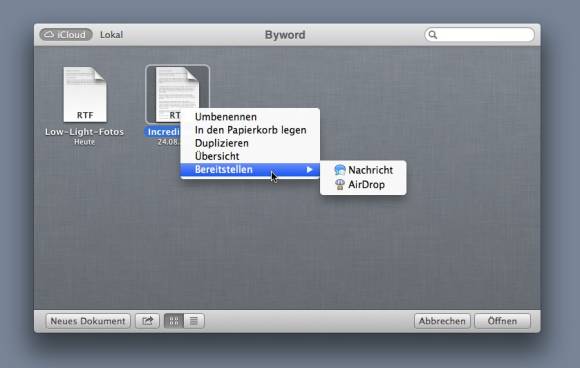This screenshot has height=368, width=580.
Task: Click the AirDrop parachute icon
Action: point(340,184)
